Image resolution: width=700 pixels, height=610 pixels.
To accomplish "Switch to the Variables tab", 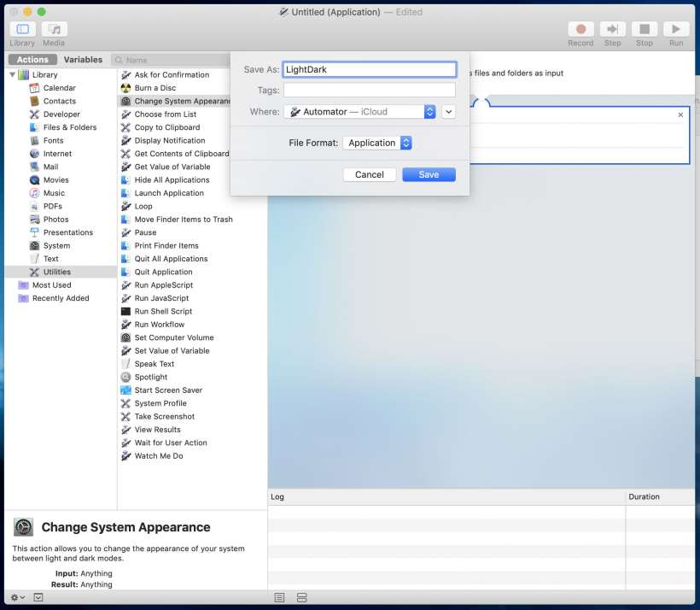I will [x=83, y=60].
